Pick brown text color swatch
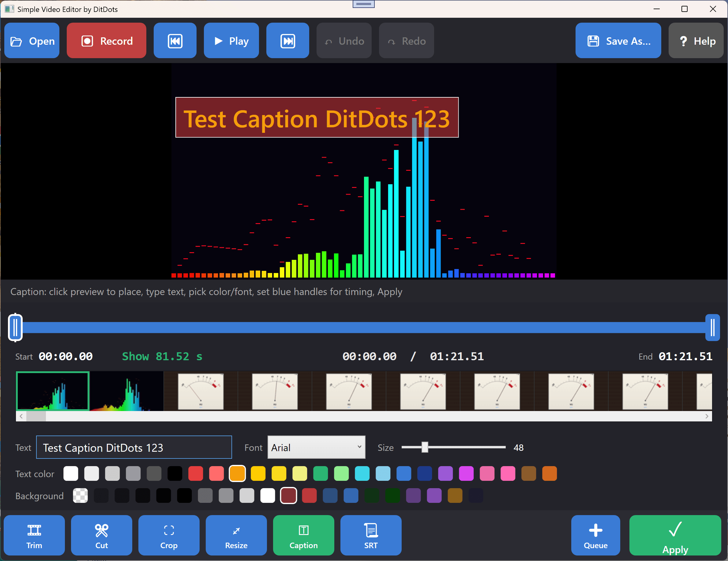728x561 pixels. point(529,474)
